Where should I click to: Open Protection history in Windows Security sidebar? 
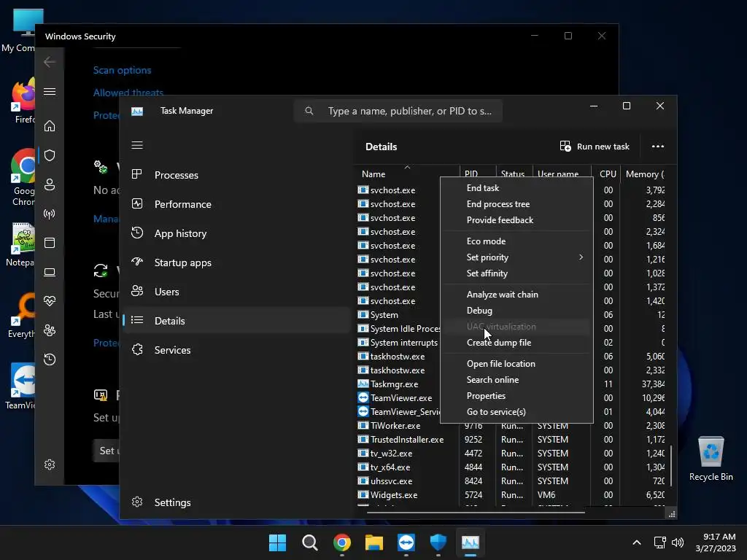[50, 359]
